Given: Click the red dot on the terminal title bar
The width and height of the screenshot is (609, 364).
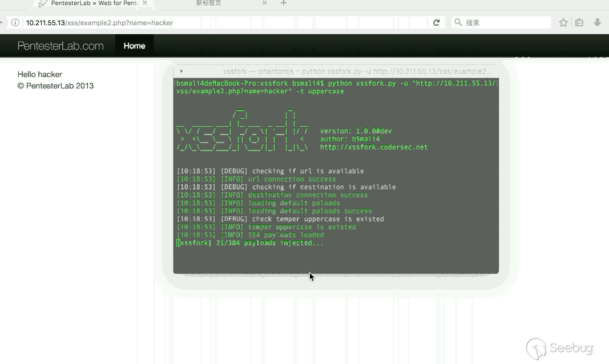Looking at the screenshot, I should point(181,71).
